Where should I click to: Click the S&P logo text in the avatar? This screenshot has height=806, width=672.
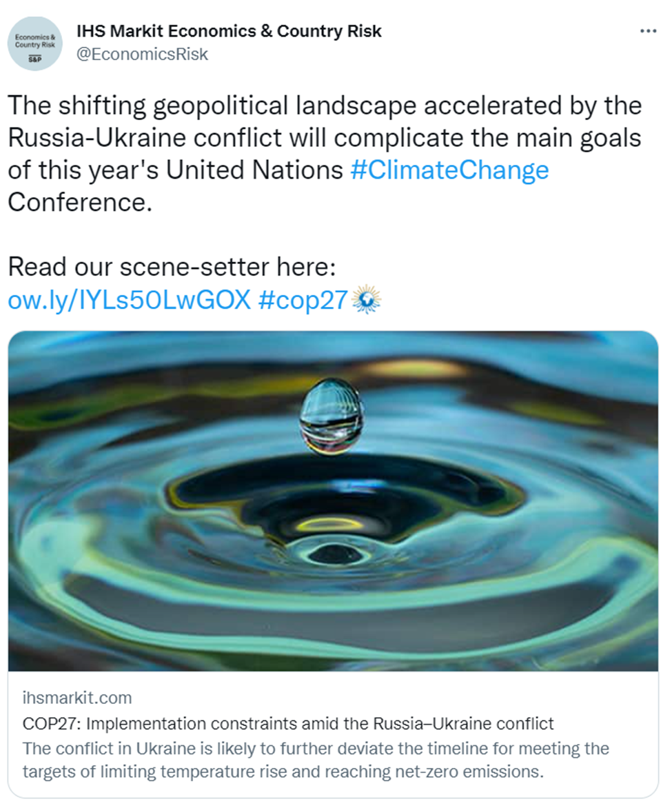click(34, 59)
